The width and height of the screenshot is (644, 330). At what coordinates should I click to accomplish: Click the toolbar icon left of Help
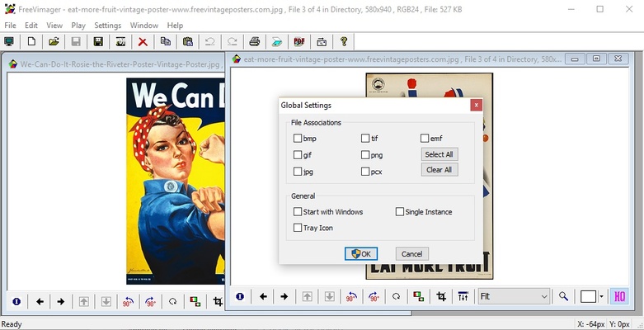coord(322,41)
